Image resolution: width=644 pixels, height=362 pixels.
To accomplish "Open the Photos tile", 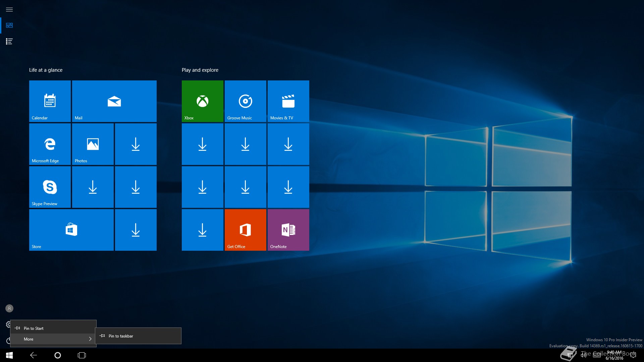I will point(93,144).
